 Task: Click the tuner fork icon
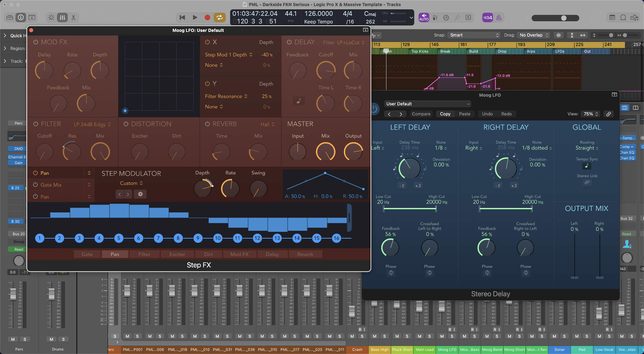pos(457,17)
